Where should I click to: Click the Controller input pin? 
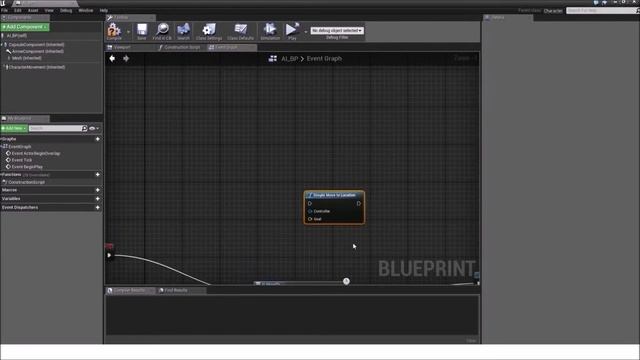point(310,211)
